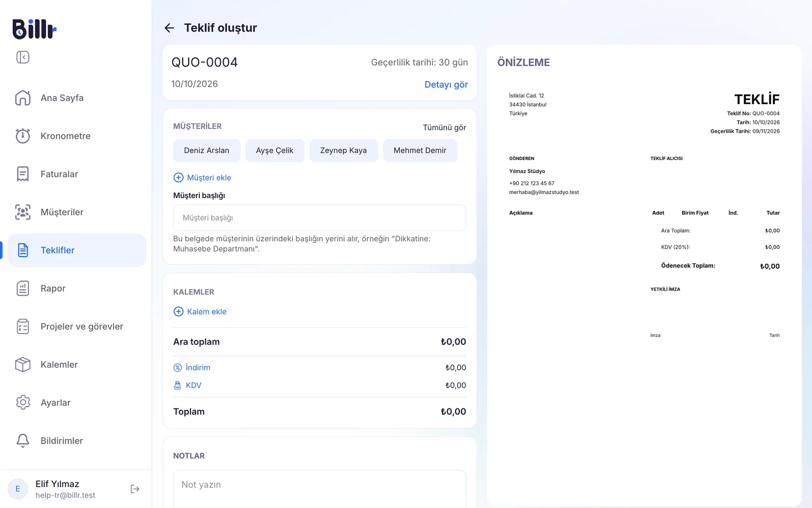Click the Projeler ve görevler checklist icon
Image resolution: width=812 pixels, height=508 pixels.
pos(23,326)
